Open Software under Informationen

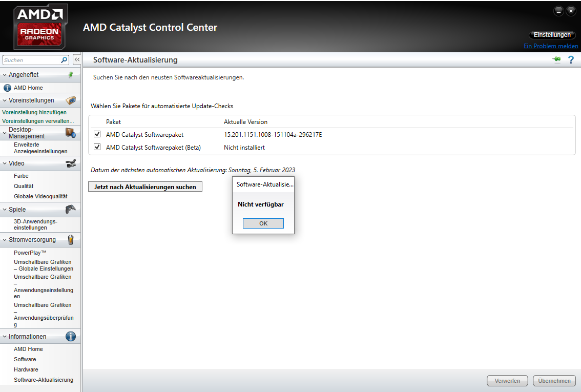(25, 359)
